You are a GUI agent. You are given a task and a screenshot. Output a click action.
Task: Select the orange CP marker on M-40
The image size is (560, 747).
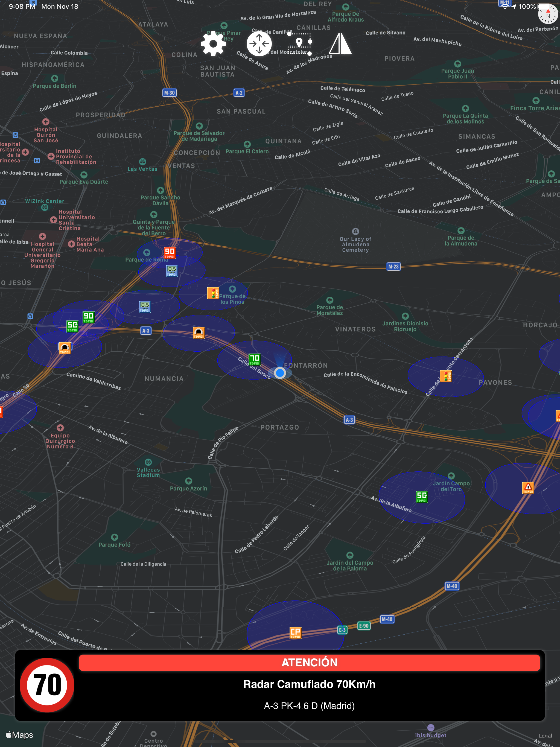(x=295, y=632)
